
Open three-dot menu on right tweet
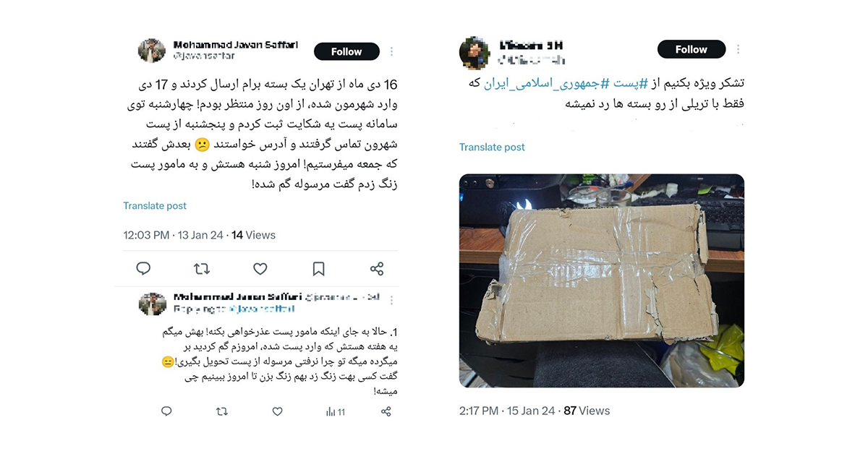738,49
